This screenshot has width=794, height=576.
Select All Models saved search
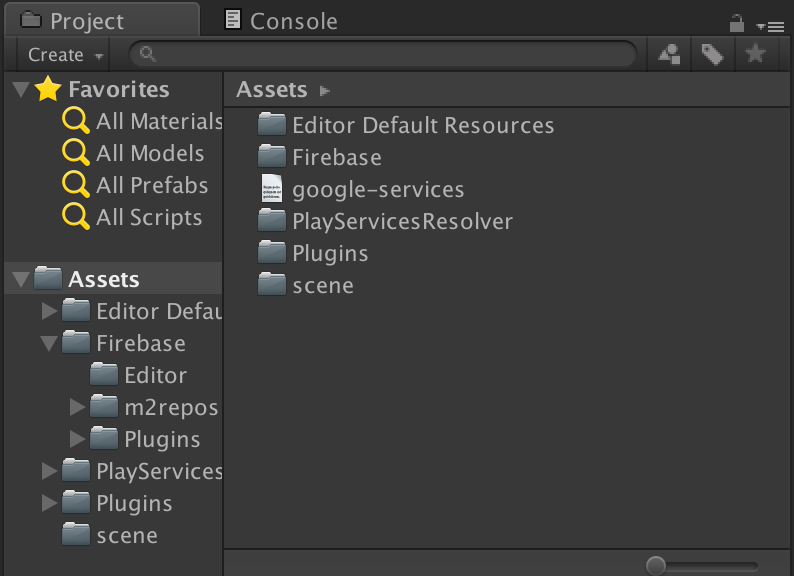150,153
